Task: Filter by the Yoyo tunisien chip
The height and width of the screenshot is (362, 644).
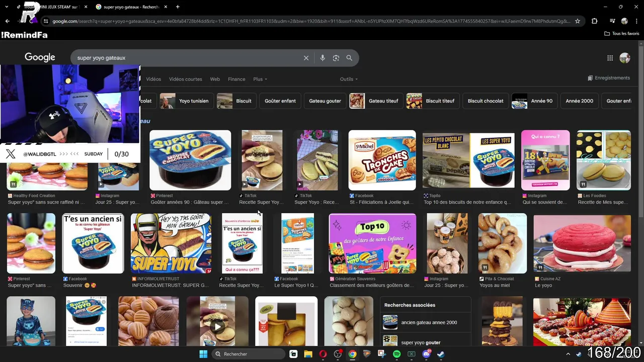Action: click(x=187, y=101)
